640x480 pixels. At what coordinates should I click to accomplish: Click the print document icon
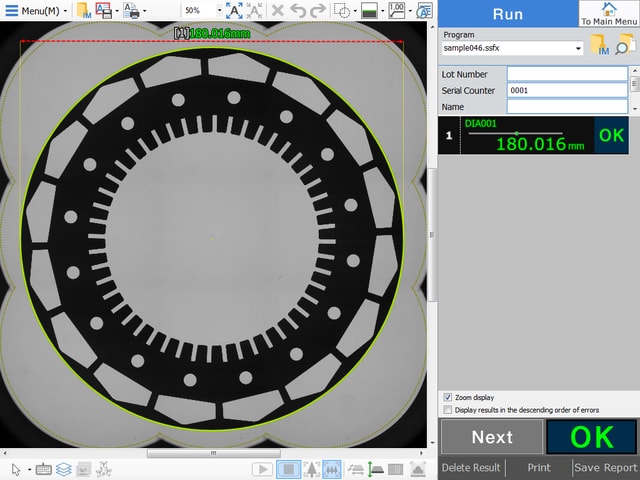131,11
